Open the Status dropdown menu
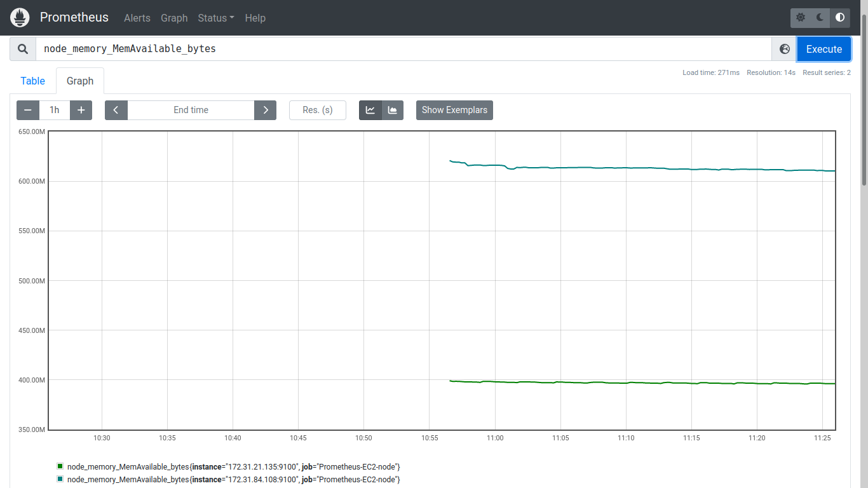The image size is (868, 488). pyautogui.click(x=216, y=18)
